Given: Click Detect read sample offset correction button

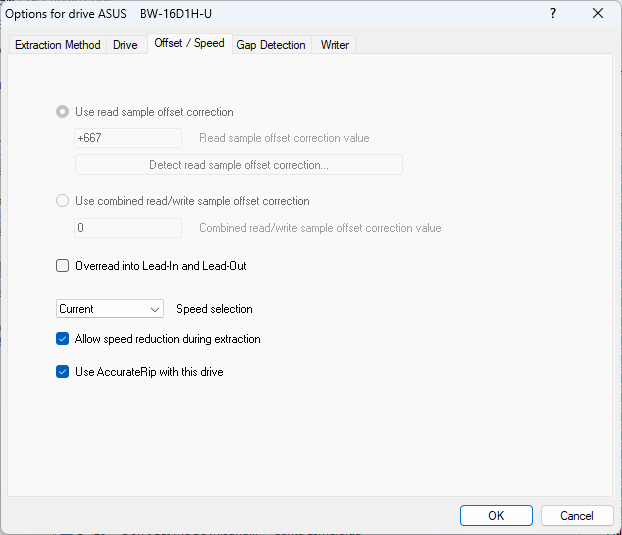Looking at the screenshot, I should coord(239,165).
